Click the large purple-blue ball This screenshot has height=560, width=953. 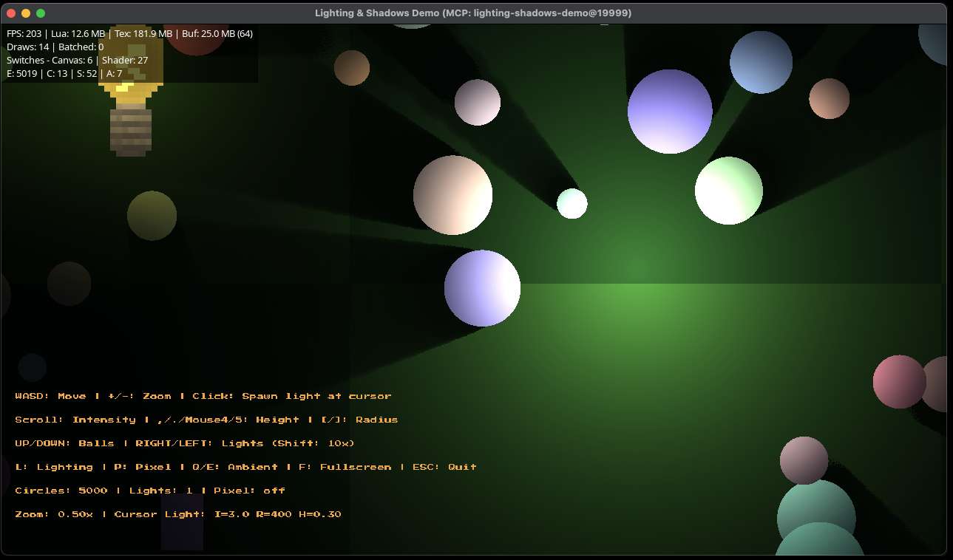point(670,112)
